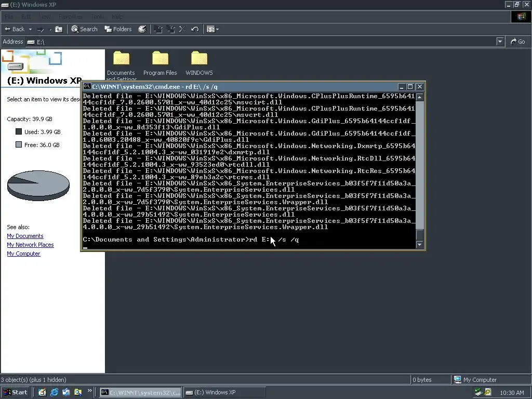
Task: Click the 'rd E:\ /s /q' command line
Action: [x=191, y=240]
